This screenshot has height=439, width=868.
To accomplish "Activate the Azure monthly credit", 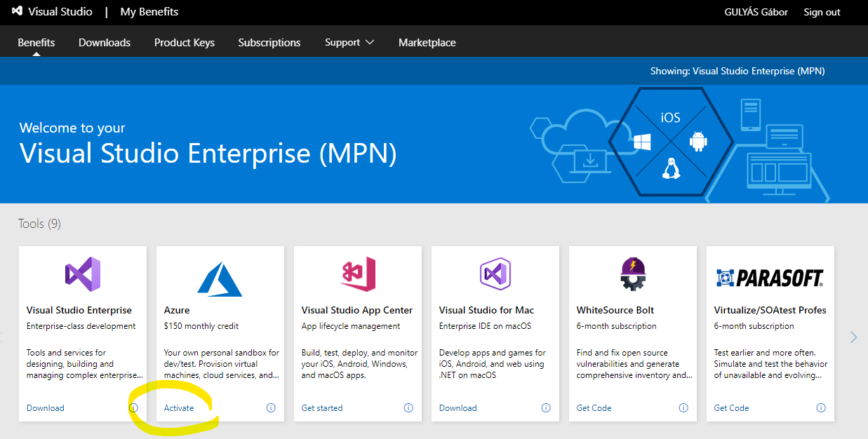I will point(179,407).
